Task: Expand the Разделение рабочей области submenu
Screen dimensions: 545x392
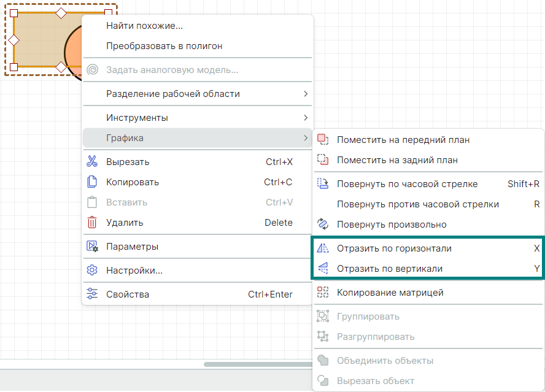Action: pyautogui.click(x=305, y=94)
